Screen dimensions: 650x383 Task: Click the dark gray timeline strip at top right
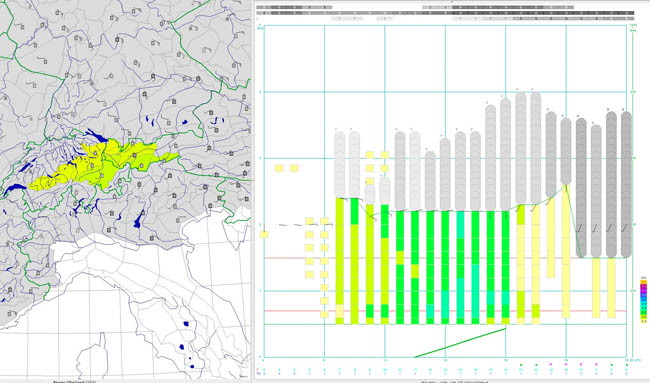click(543, 13)
